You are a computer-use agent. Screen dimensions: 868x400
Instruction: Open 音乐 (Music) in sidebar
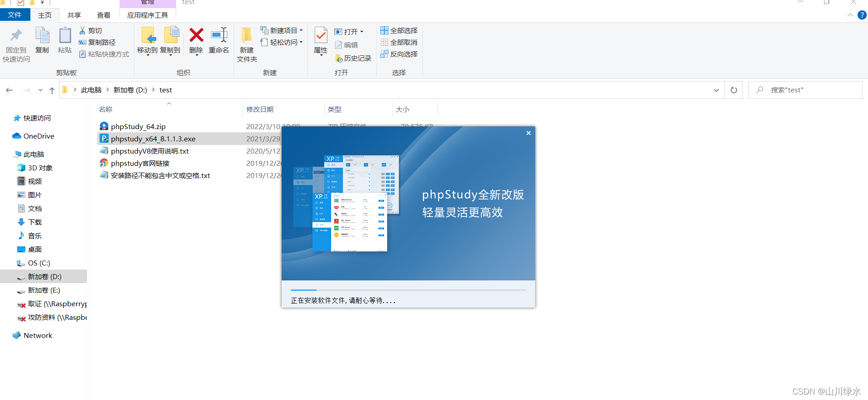click(x=35, y=236)
